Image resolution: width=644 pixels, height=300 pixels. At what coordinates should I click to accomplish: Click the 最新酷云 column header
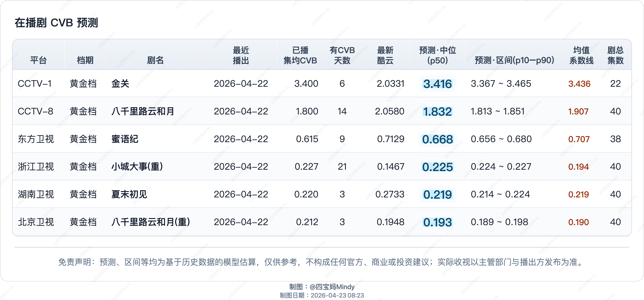pos(385,55)
